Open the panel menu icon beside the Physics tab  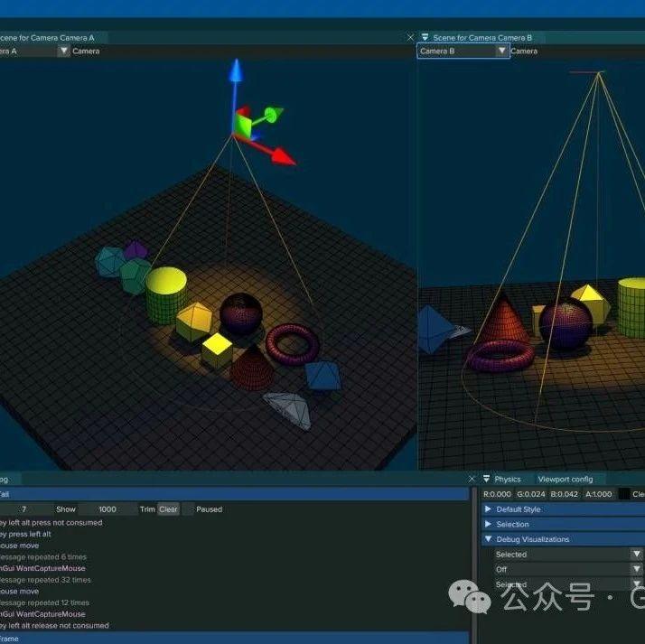[486, 479]
